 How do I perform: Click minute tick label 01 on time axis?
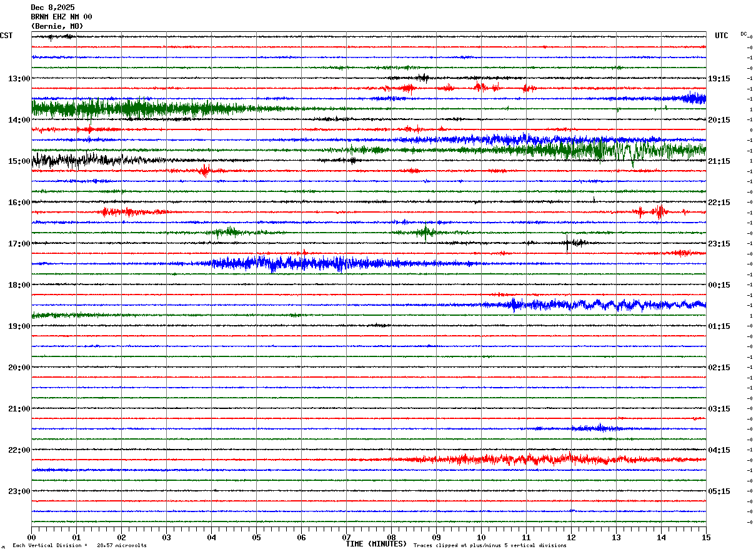coord(76,538)
